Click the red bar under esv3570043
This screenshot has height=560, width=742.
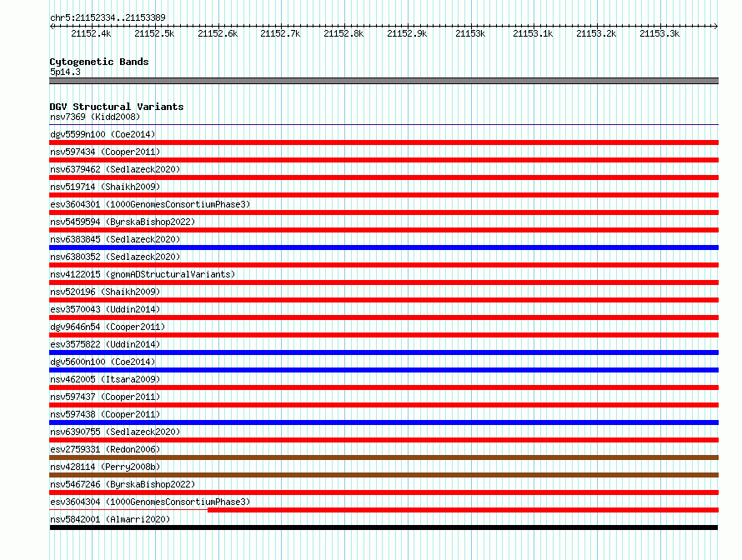[384, 317]
